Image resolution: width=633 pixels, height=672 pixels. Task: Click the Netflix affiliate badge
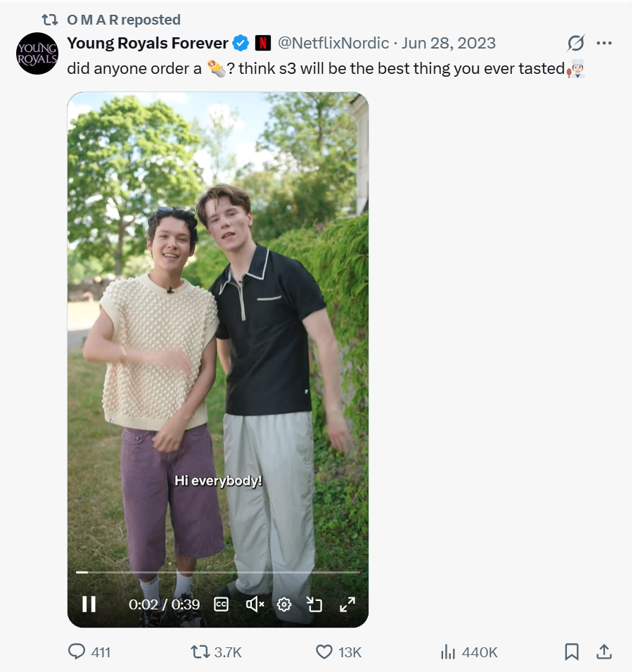[262, 43]
